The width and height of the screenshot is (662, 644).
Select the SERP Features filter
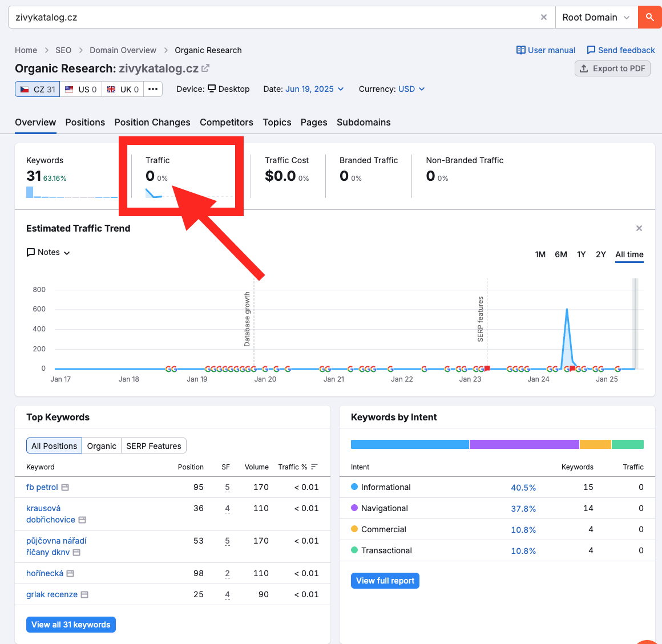click(154, 446)
